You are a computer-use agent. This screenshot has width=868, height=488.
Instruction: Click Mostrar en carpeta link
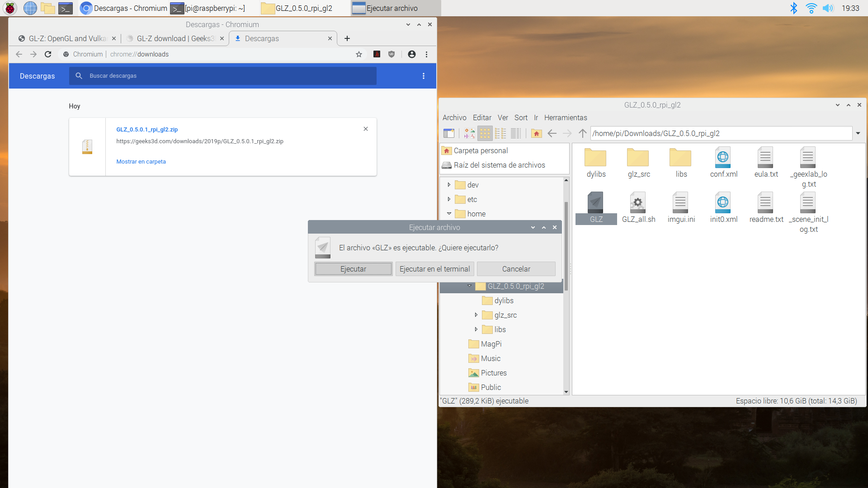tap(141, 162)
